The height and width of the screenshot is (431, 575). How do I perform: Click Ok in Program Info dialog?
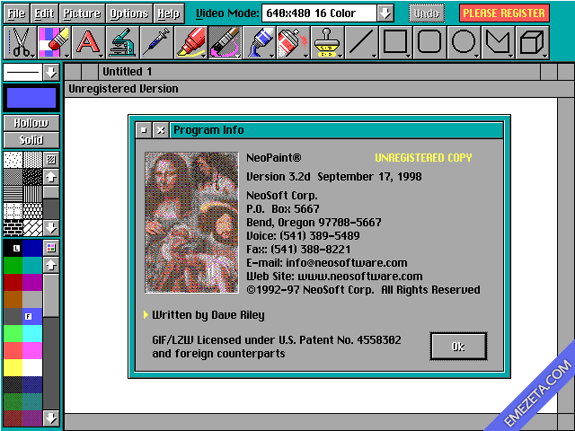[x=458, y=346]
